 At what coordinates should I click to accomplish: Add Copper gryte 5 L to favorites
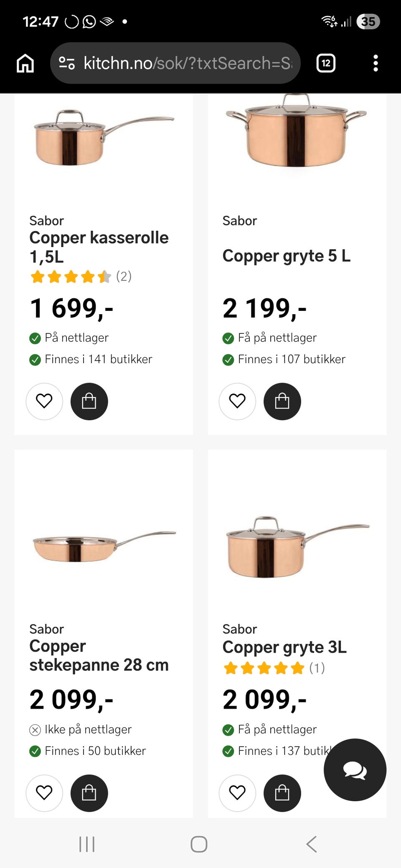(x=237, y=401)
